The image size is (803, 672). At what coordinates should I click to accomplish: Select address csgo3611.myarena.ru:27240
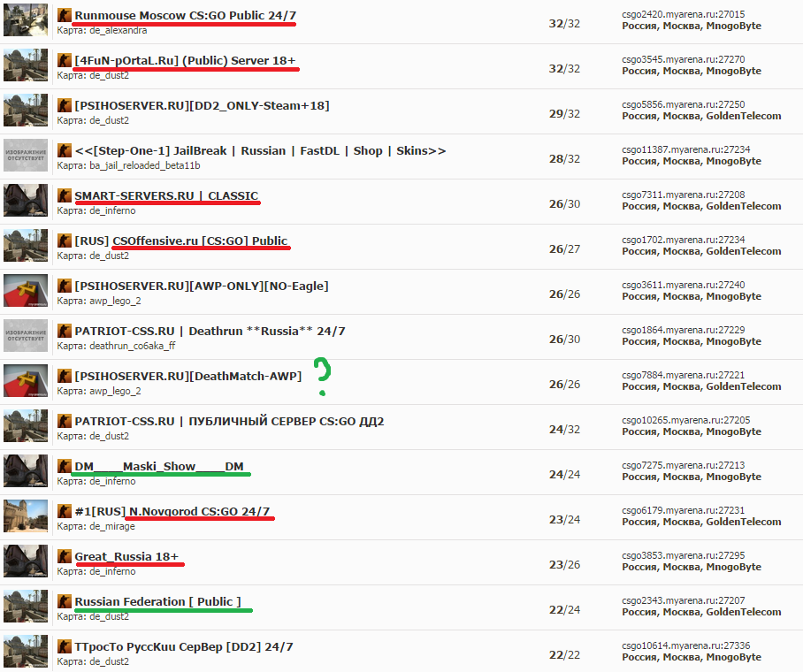point(683,285)
